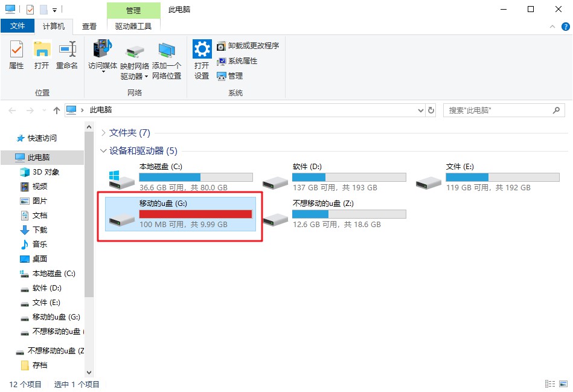Expand the Folders (文件夹) group
This screenshot has width=573, height=392.
point(103,133)
